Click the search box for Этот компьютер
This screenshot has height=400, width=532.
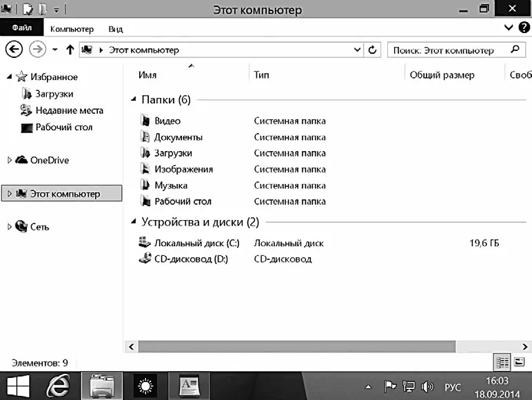click(x=448, y=50)
